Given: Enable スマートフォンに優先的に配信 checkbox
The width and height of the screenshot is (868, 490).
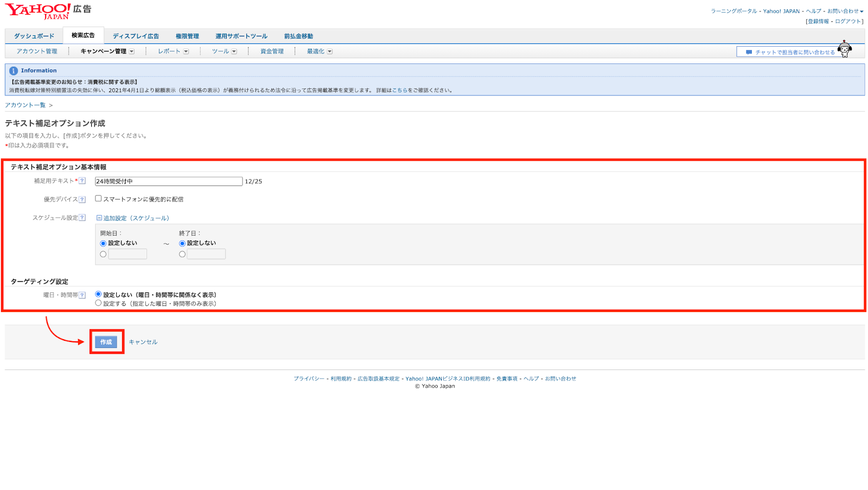Looking at the screenshot, I should click(x=98, y=199).
